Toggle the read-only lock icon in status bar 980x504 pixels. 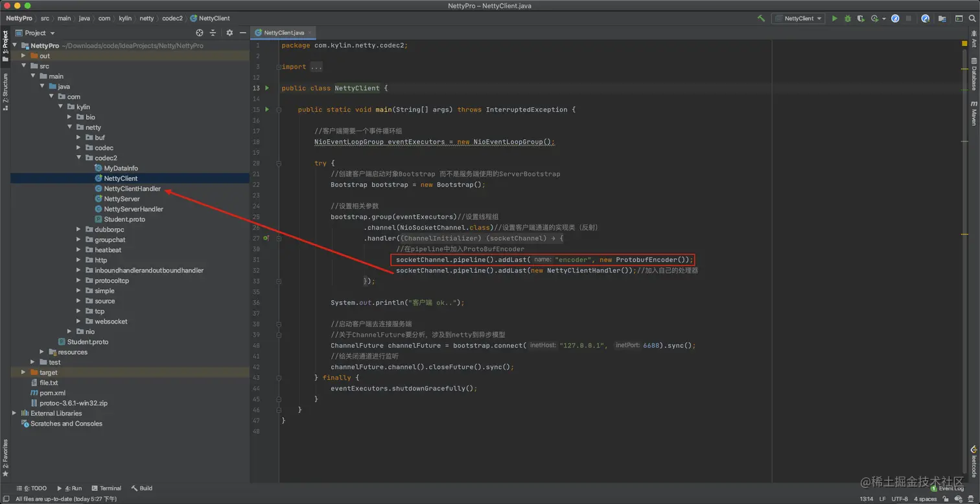947,499
